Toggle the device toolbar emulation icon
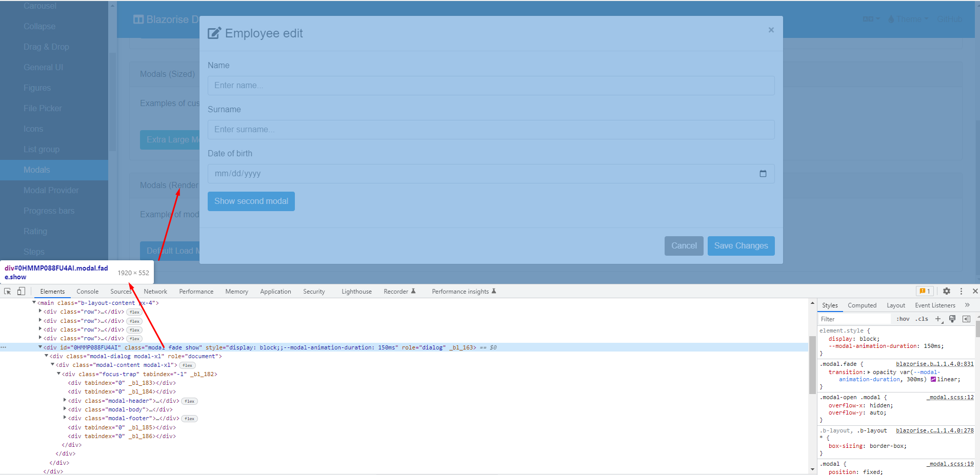This screenshot has height=475, width=980. coord(21,291)
